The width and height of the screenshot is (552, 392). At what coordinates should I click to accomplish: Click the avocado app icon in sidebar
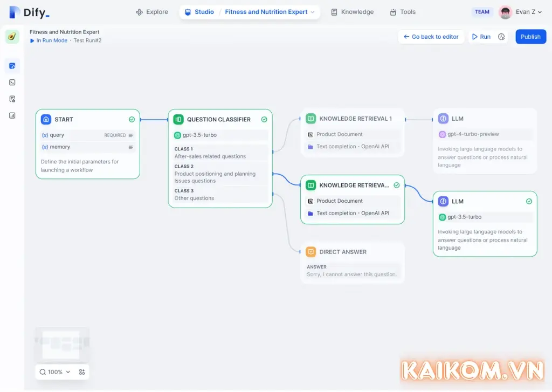coord(12,37)
